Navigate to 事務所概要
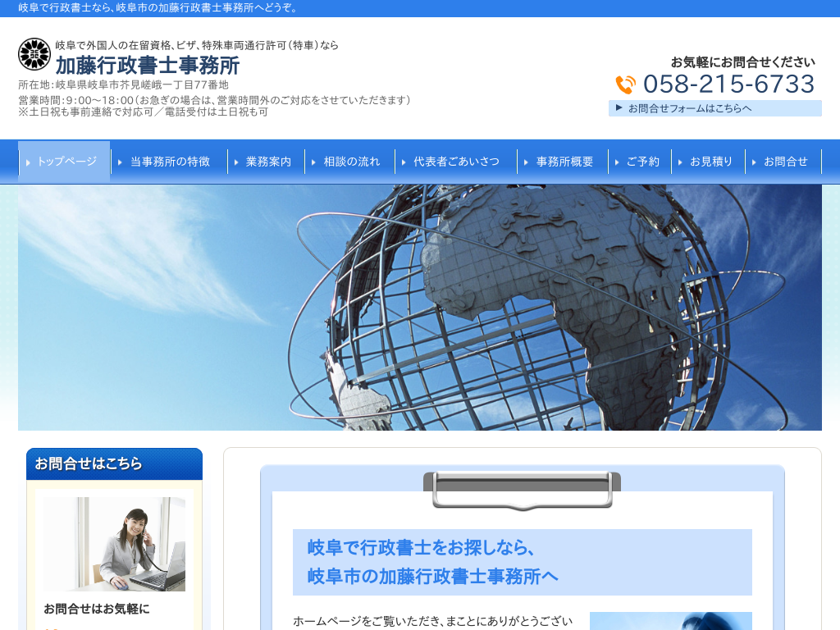The width and height of the screenshot is (840, 630). [x=563, y=162]
